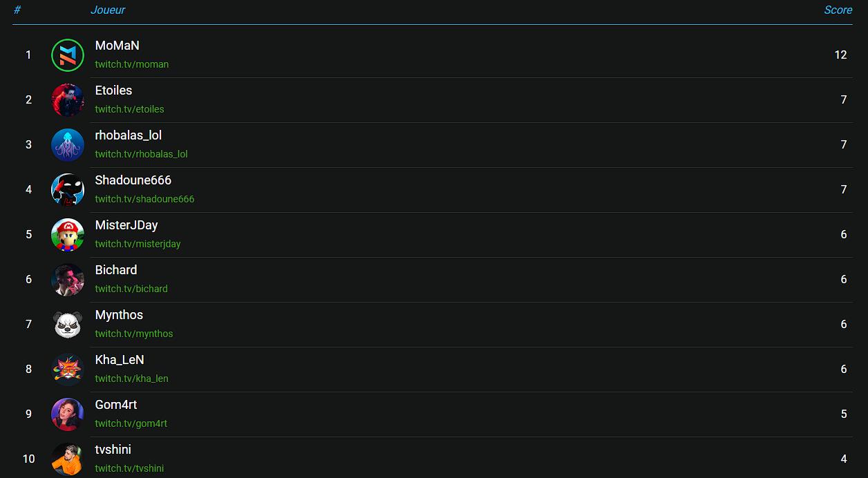Viewport: 868px width, 478px height.
Task: Click Mynthos' panda avatar
Action: click(68, 325)
